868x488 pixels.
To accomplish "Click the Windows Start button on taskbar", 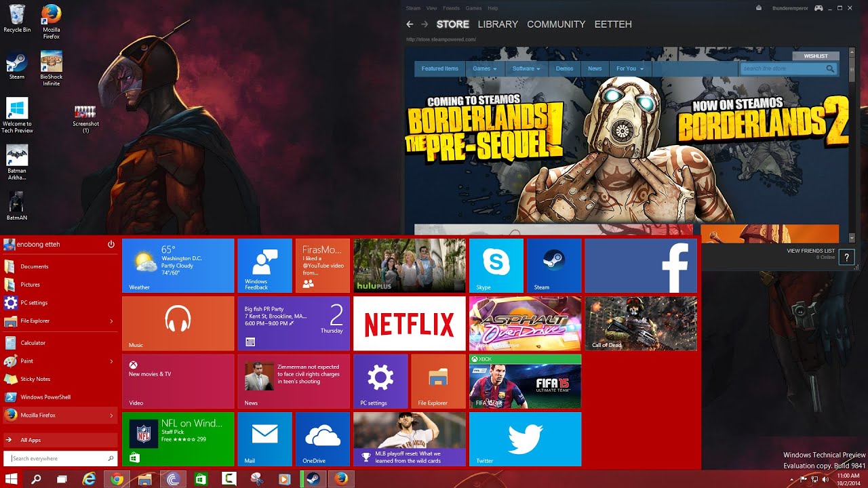I will coord(11,479).
